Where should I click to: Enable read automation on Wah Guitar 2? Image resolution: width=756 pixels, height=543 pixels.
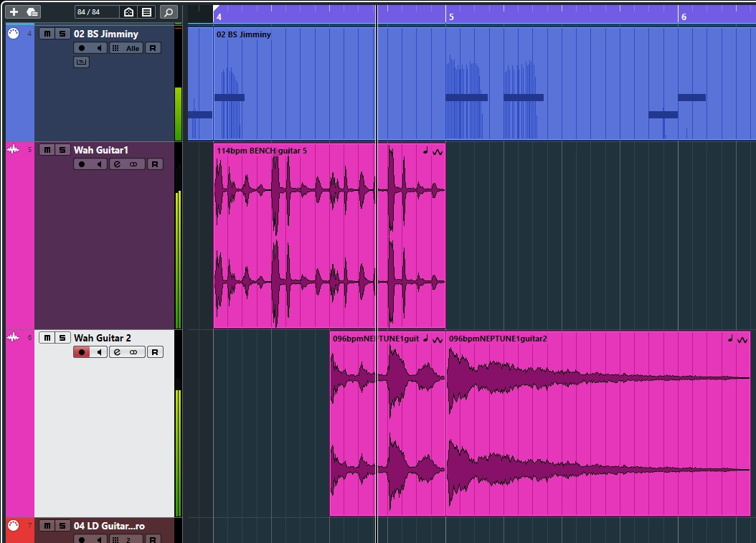click(x=155, y=352)
